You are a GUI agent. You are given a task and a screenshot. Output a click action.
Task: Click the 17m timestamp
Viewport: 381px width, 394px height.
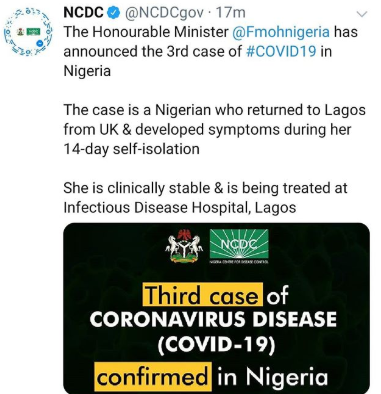coord(230,13)
